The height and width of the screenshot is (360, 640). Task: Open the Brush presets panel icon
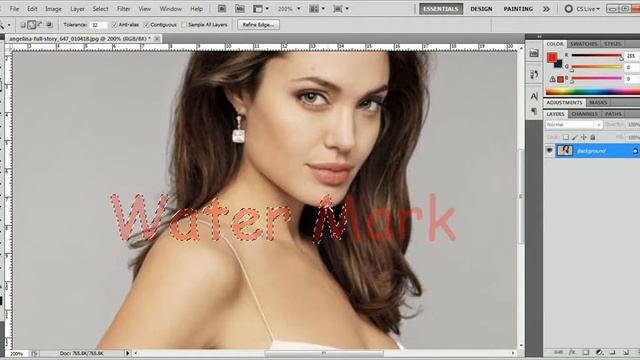click(x=534, y=74)
